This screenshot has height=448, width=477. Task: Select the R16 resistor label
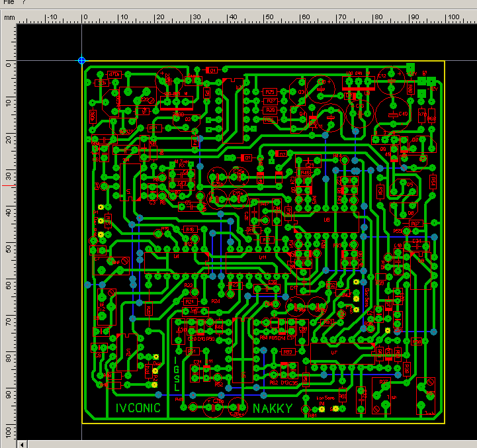click(x=190, y=229)
